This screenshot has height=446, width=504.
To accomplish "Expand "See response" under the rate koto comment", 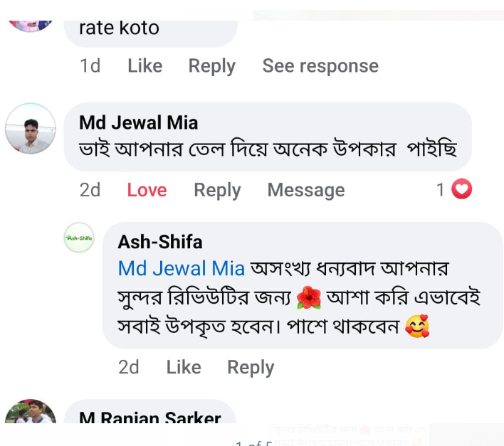I will pyautogui.click(x=320, y=66).
